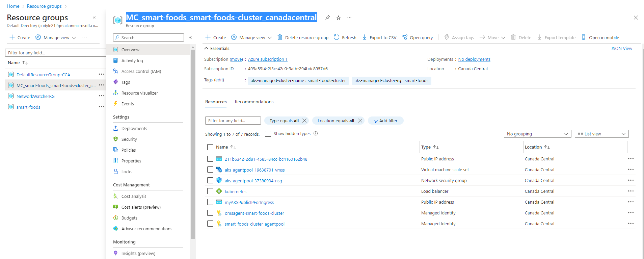Click Open query icon

click(x=405, y=37)
